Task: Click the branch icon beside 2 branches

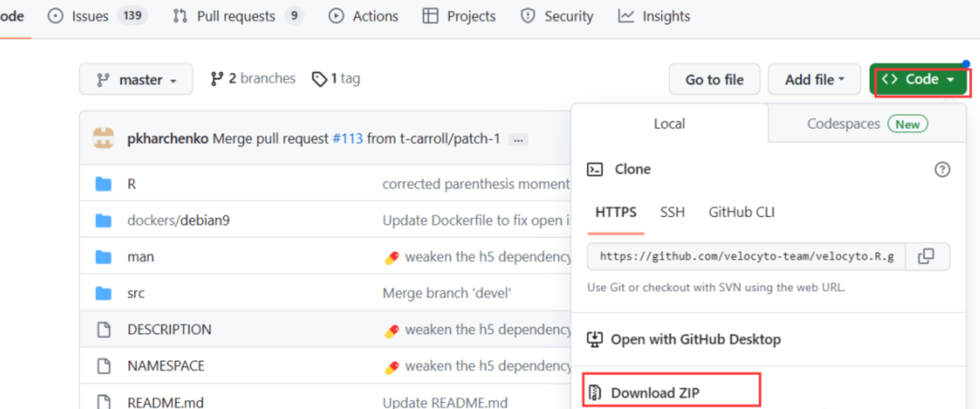Action: (x=216, y=79)
